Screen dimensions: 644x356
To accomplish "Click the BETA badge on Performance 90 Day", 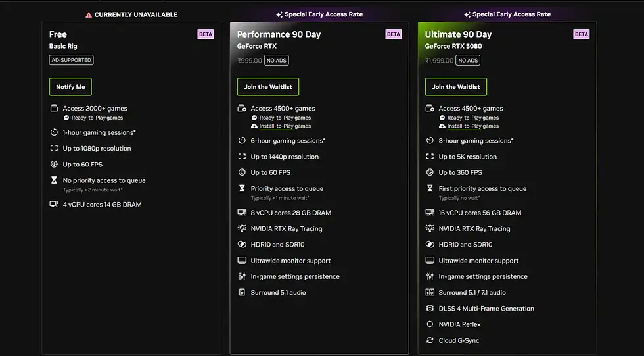I will (394, 34).
